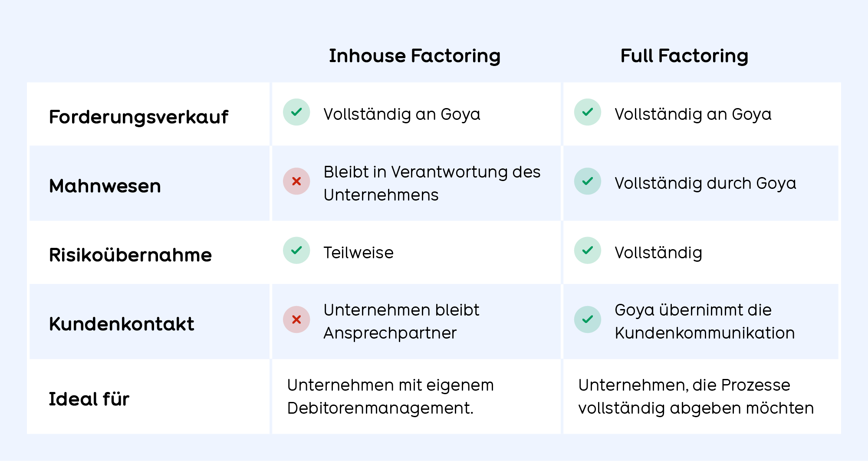Click the Ideal für row label

coord(89,399)
